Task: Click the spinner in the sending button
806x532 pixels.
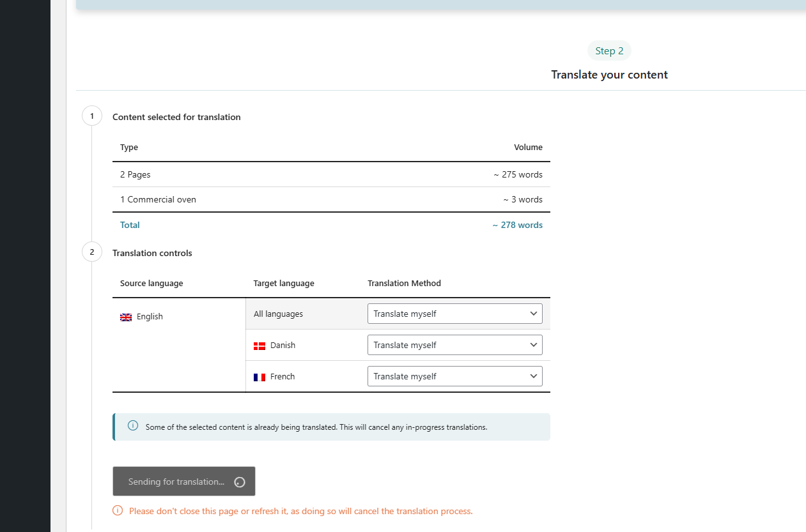Action: [240, 482]
